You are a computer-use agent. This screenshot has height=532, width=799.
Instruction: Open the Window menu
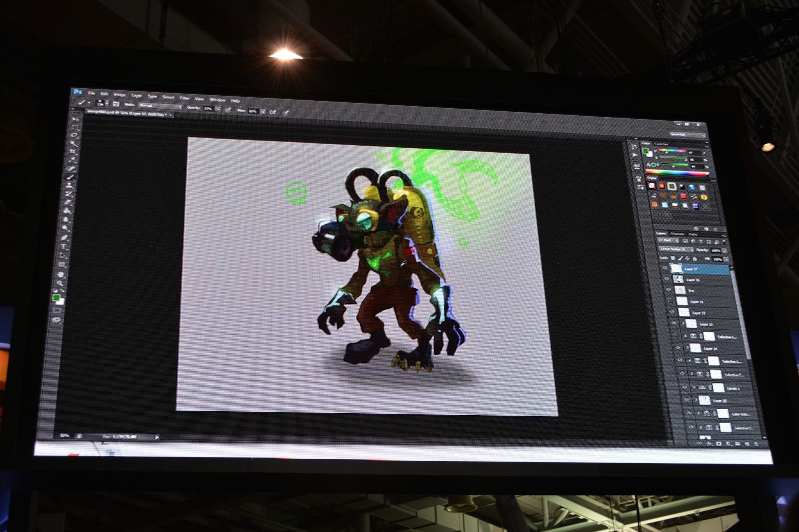pyautogui.click(x=217, y=99)
